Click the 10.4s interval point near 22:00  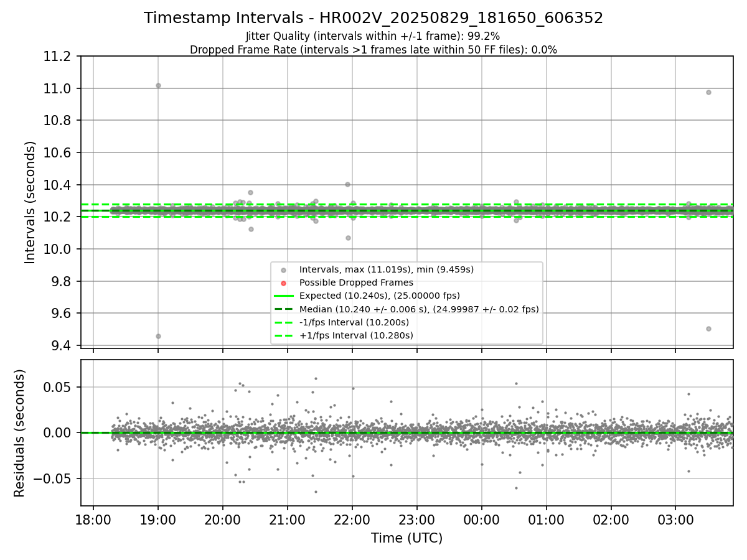(x=347, y=184)
